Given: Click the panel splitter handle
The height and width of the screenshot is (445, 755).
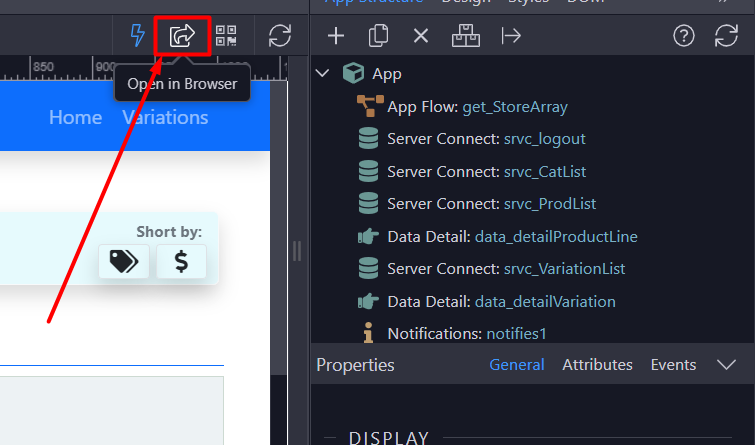Looking at the screenshot, I should click(x=297, y=251).
